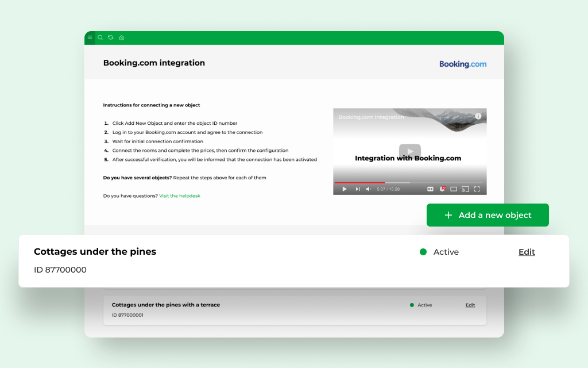
Task: Toggle closed captions on the video
Action: 430,189
